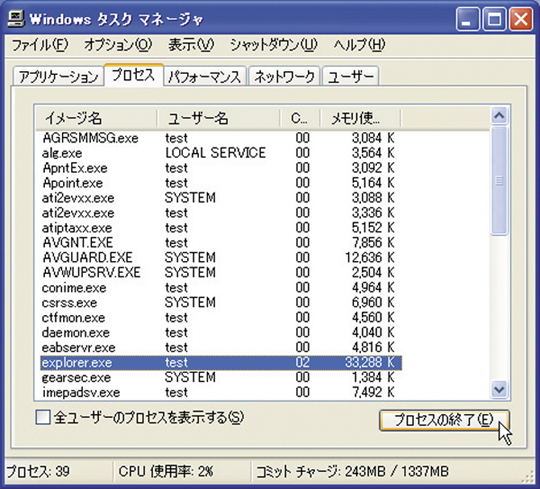Switch to the パフォーマンス tab

point(205,76)
